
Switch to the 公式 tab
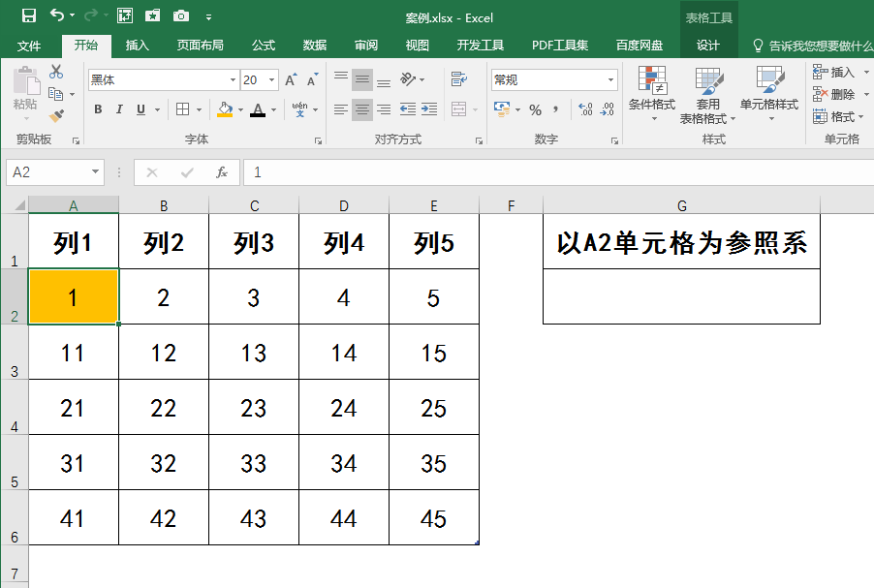264,46
